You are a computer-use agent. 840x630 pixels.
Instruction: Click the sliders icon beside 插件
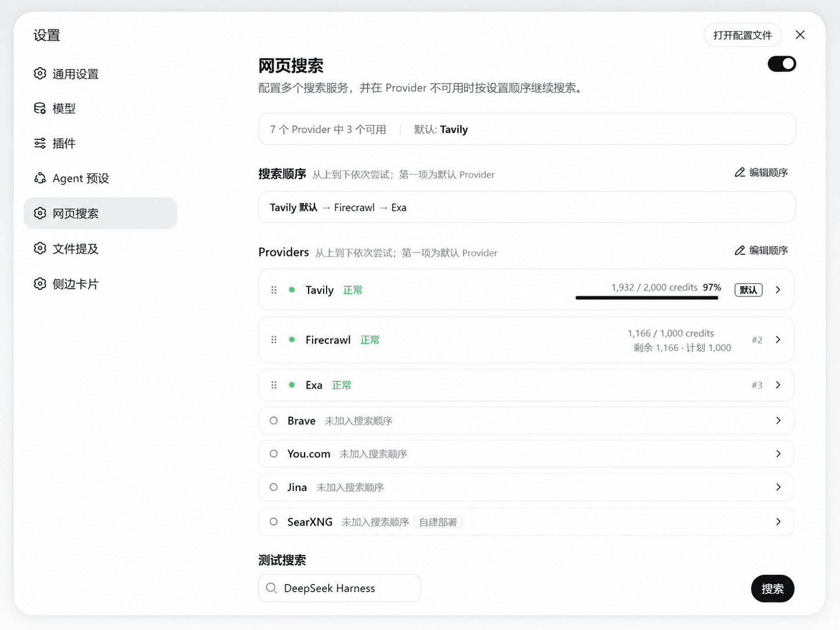pyautogui.click(x=40, y=143)
